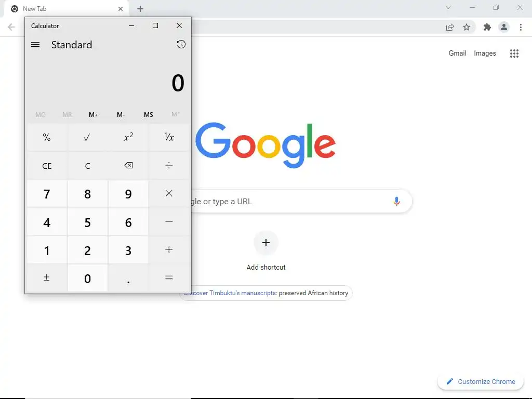Bookmark this tab with the star icon

[467, 27]
